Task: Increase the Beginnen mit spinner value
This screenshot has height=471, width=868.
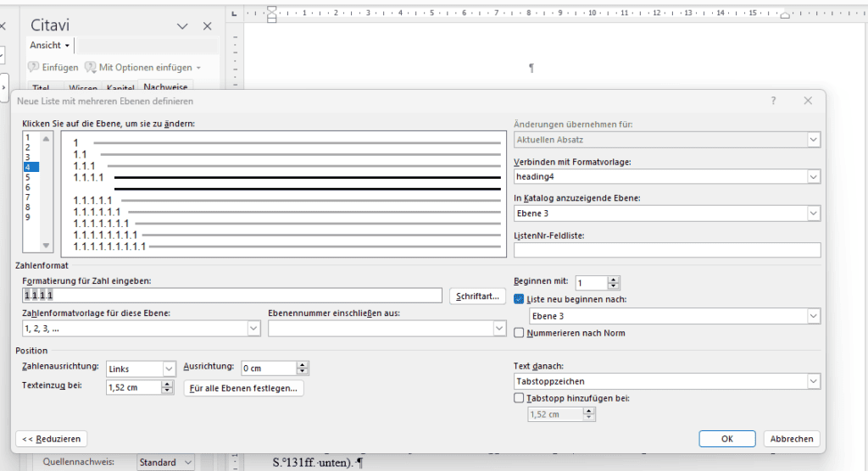Action: 614,280
